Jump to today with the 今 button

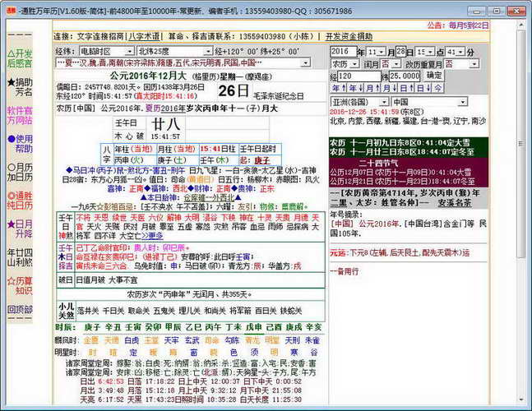438,88
